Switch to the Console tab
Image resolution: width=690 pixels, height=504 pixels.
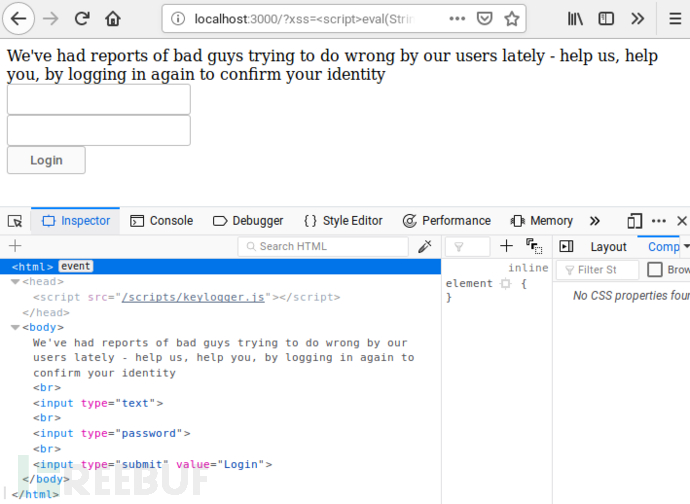pyautogui.click(x=161, y=221)
